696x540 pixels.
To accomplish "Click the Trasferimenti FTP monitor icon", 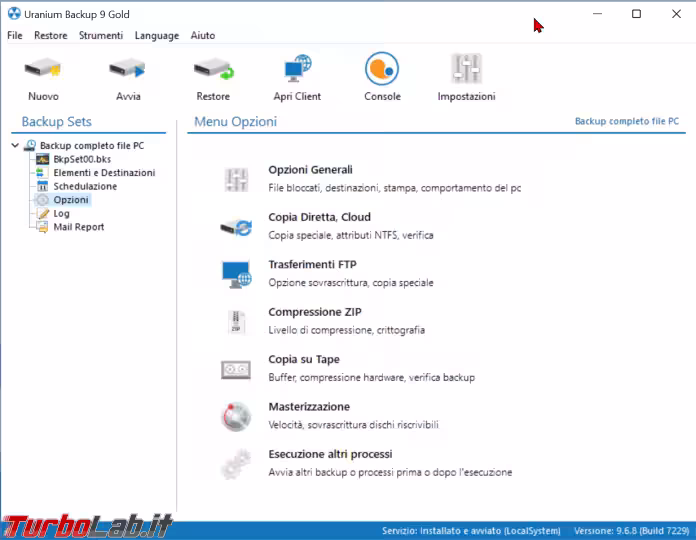I will coord(236,274).
